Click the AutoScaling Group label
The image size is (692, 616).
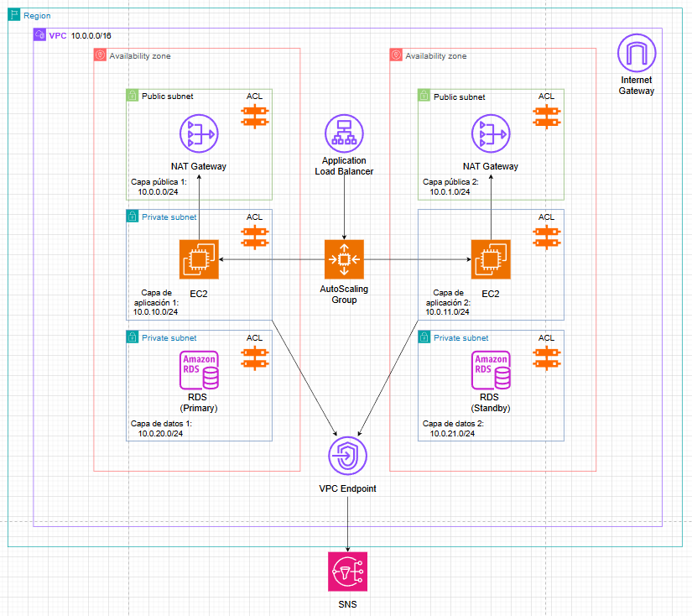tap(344, 294)
